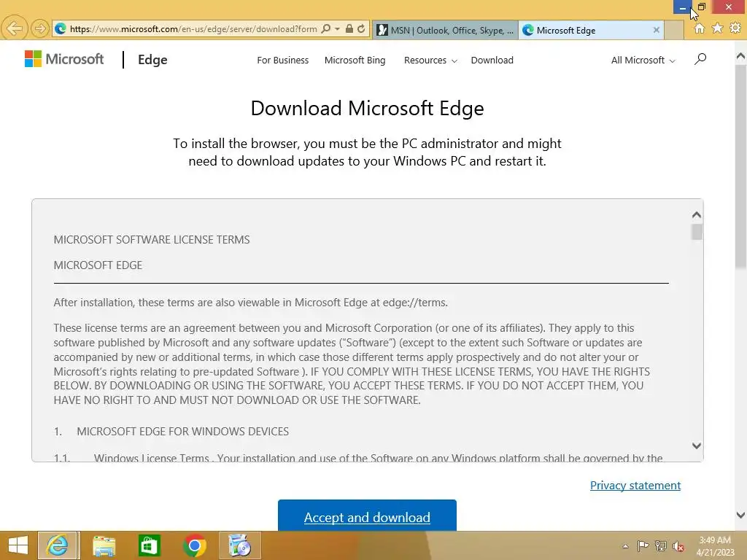Click license box scroll down arrow
This screenshot has height=560, width=747.
tap(697, 446)
